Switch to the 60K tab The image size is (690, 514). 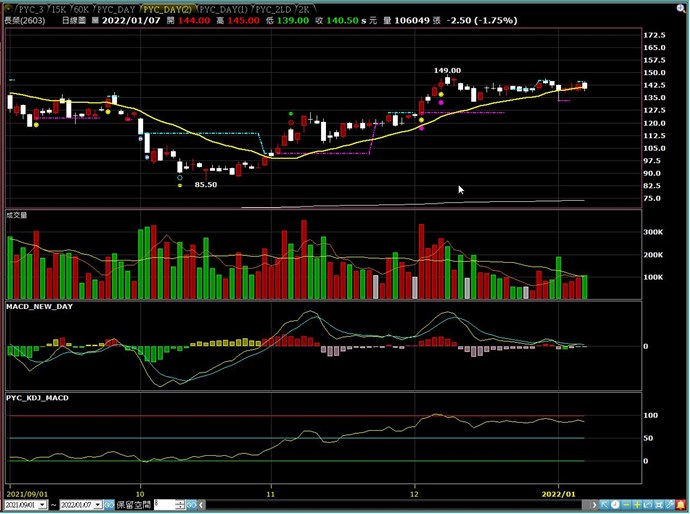point(80,9)
